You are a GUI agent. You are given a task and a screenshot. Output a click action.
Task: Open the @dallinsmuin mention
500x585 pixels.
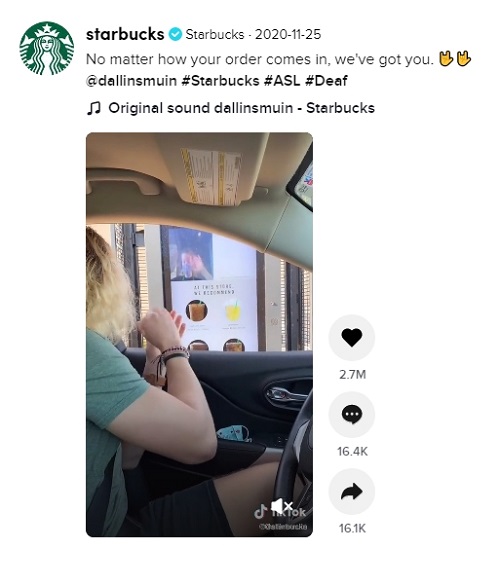131,81
